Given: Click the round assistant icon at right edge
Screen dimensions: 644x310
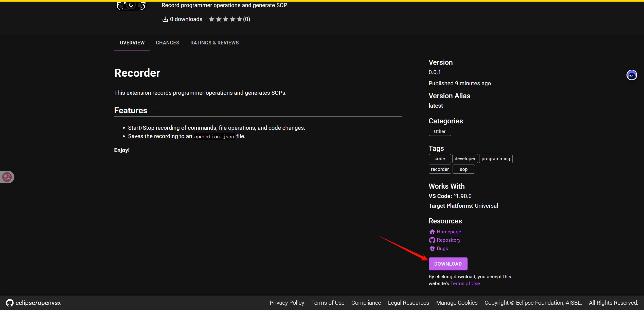Looking at the screenshot, I should 631,75.
